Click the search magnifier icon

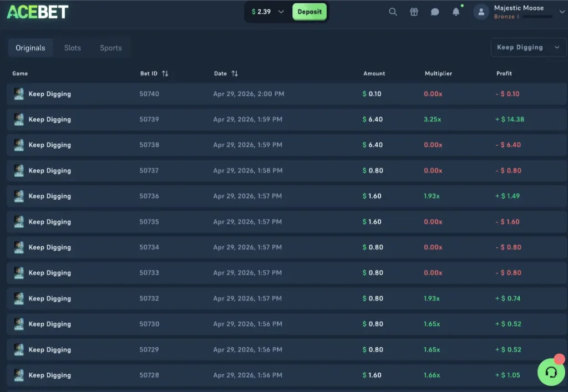tap(393, 12)
